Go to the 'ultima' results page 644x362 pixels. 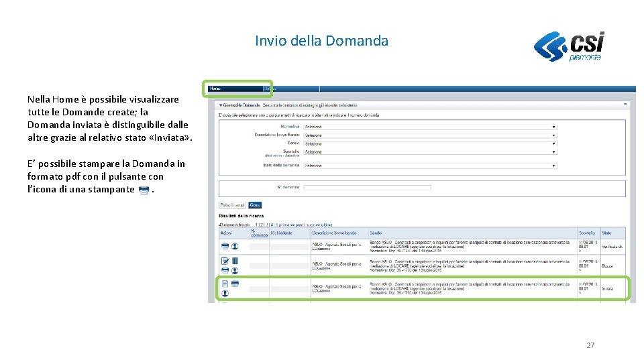[x=326, y=225]
